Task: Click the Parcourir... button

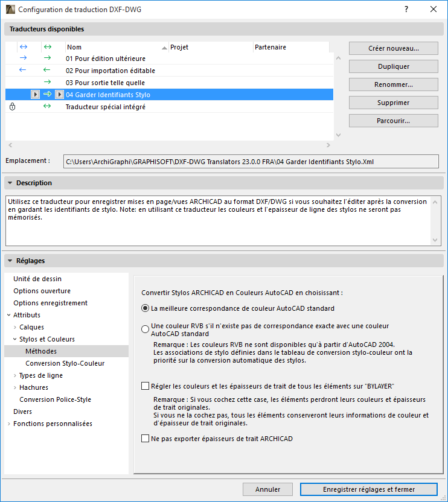Action: click(x=394, y=121)
